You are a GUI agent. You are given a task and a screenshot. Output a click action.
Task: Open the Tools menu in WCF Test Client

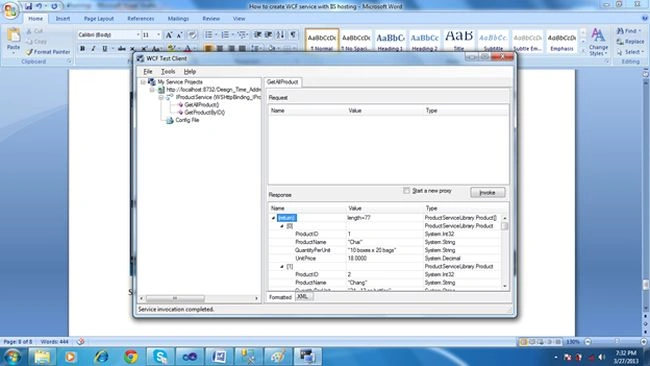[x=168, y=72]
